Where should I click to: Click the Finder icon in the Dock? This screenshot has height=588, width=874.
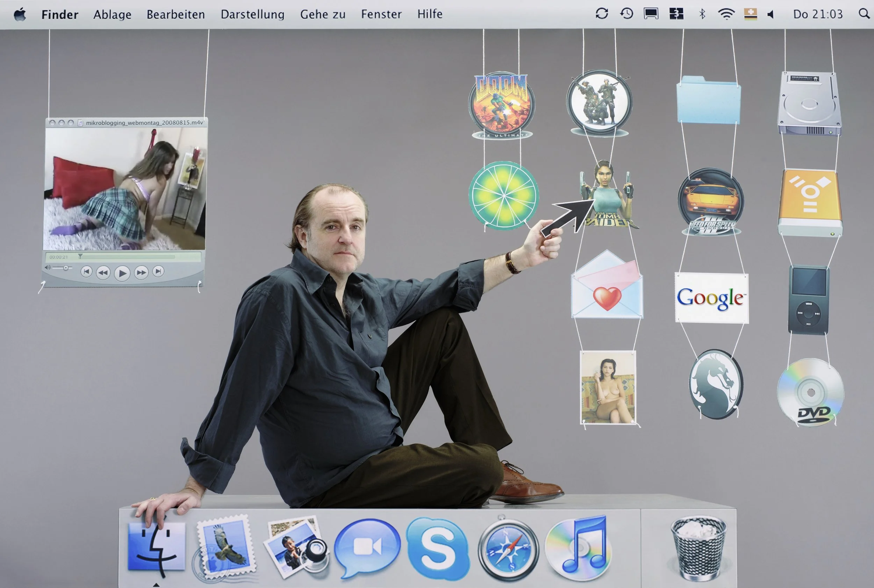[x=156, y=547]
